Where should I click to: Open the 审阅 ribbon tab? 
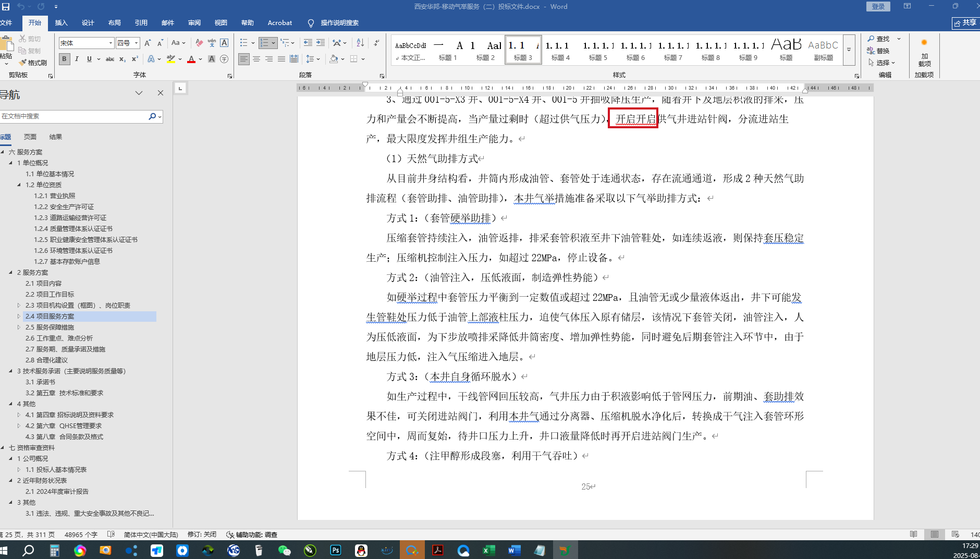pyautogui.click(x=194, y=23)
